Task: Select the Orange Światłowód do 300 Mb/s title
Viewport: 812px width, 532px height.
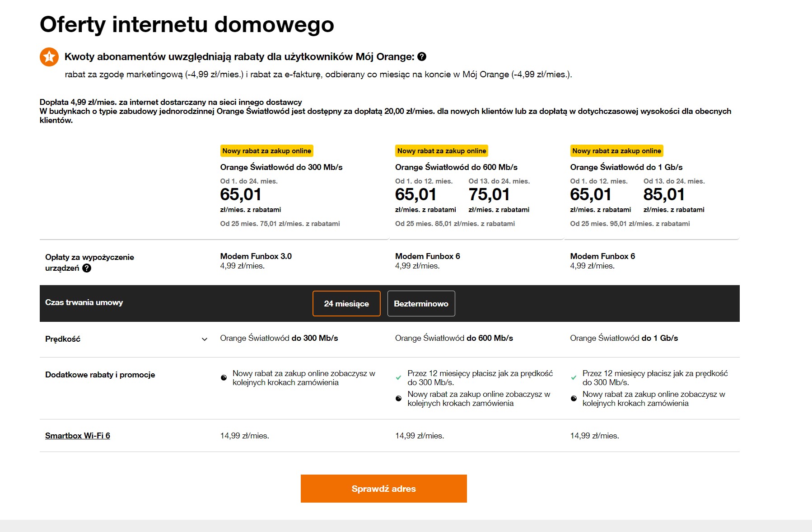Action: click(281, 167)
